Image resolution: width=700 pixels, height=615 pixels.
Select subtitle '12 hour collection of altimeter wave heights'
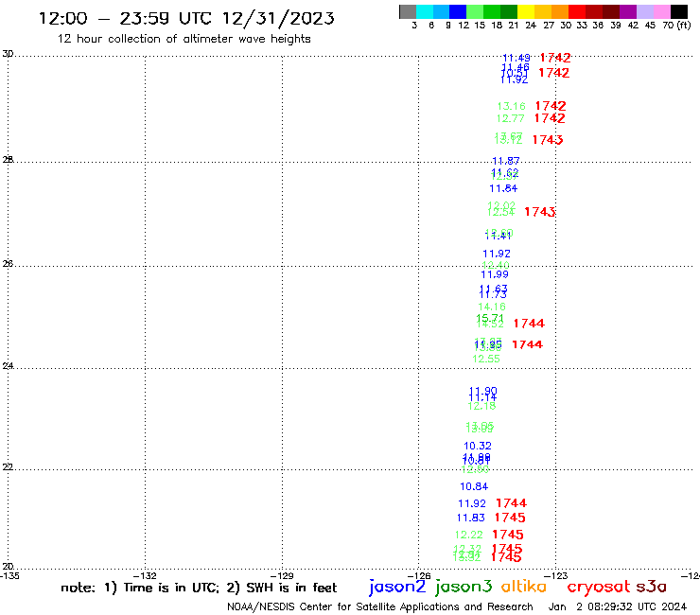click(x=184, y=39)
